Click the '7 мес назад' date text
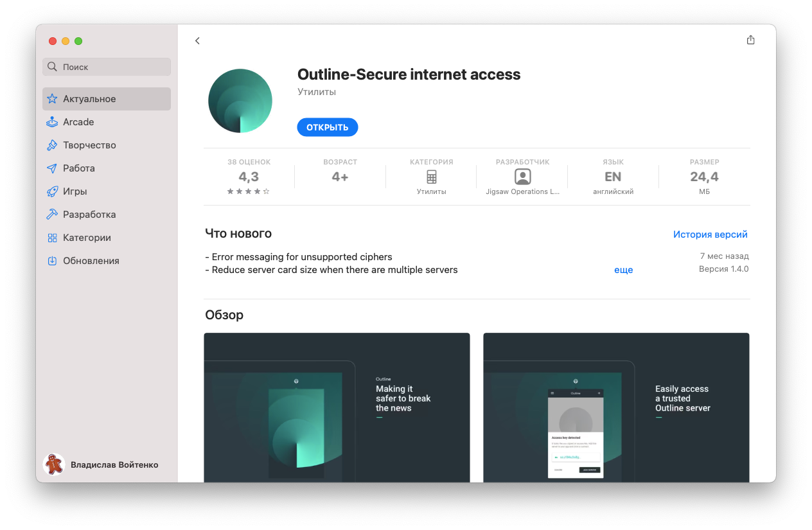Screen dimensions: 812x530 [x=725, y=256]
